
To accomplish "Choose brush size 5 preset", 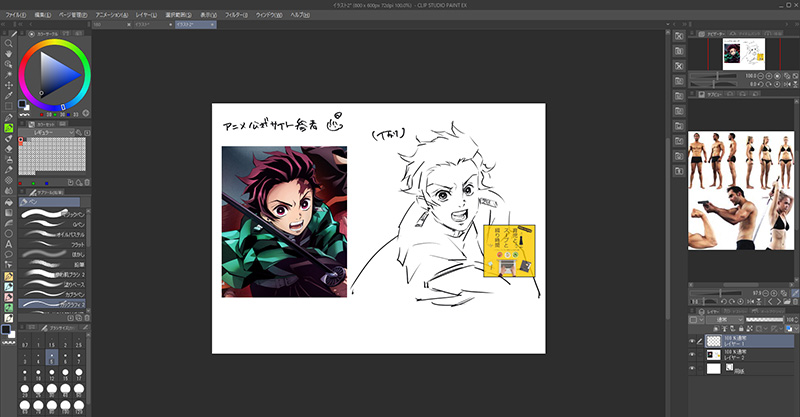I will [x=52, y=357].
